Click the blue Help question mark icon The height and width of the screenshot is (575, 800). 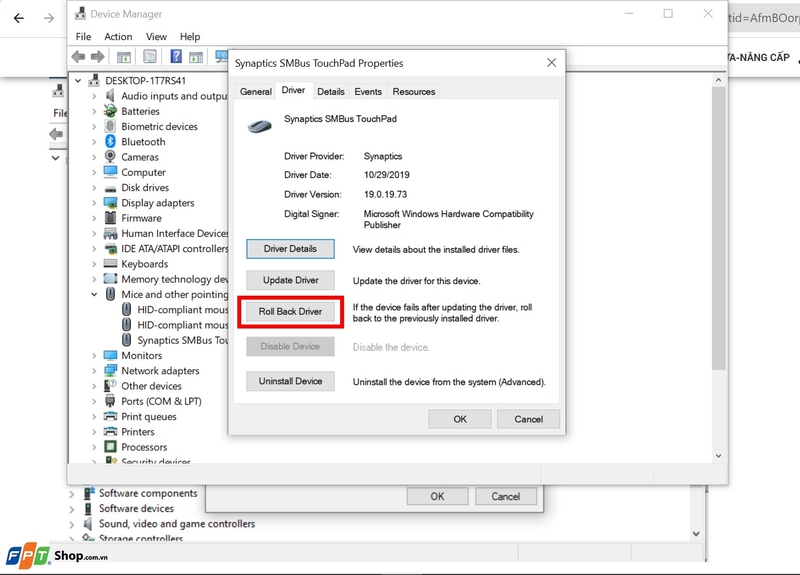coord(176,56)
